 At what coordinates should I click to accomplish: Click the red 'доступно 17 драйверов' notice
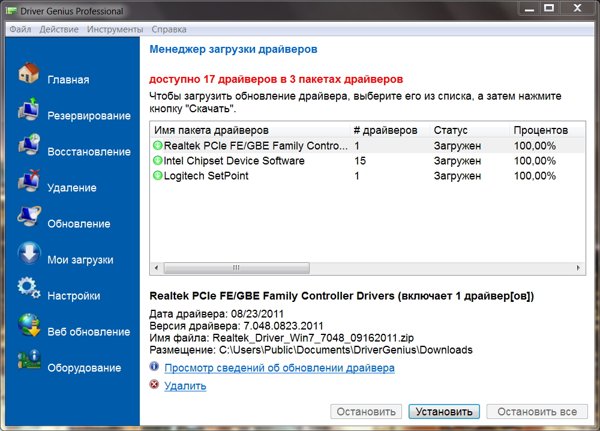[276, 79]
